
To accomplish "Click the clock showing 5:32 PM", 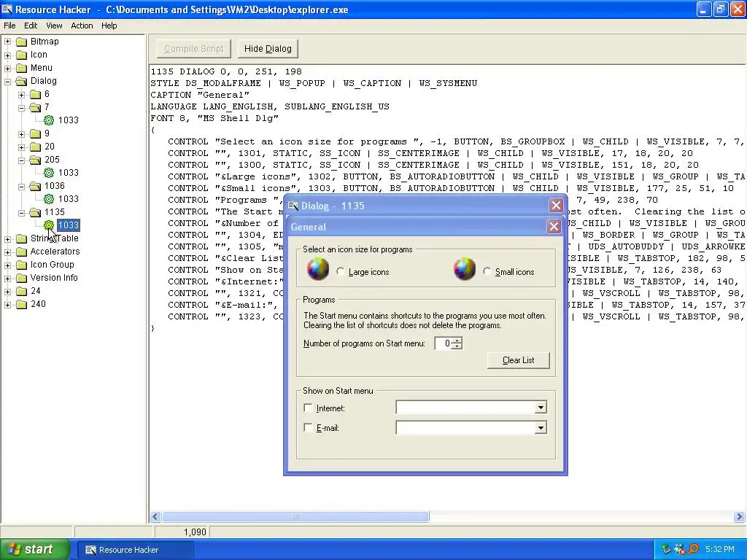I will click(x=720, y=549).
